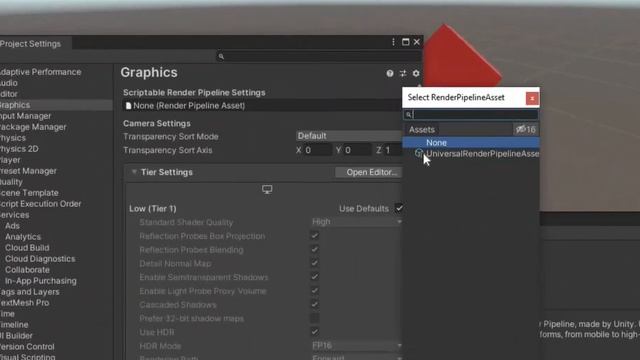Toggle Use Defaults for Low Tier 1

pyautogui.click(x=399, y=208)
